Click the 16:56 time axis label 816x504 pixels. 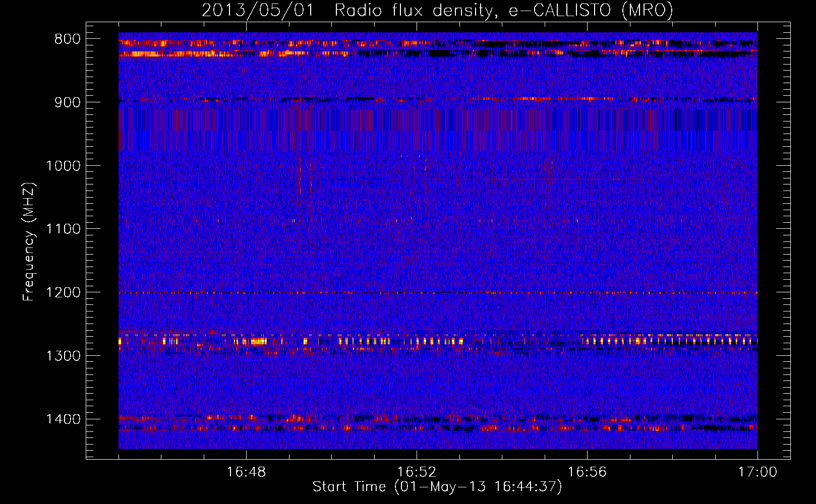587,472
